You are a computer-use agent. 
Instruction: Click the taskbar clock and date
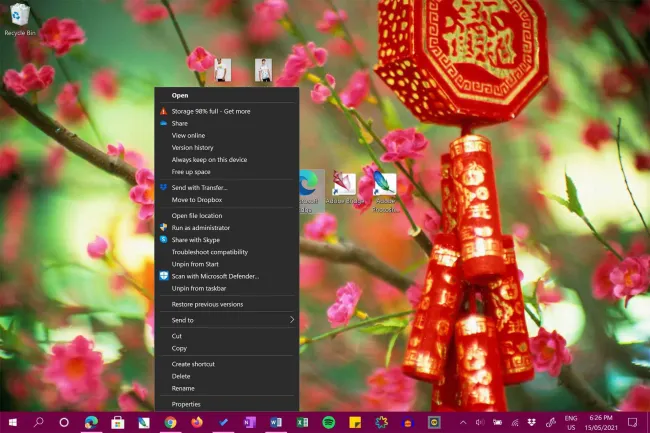(x=599, y=422)
